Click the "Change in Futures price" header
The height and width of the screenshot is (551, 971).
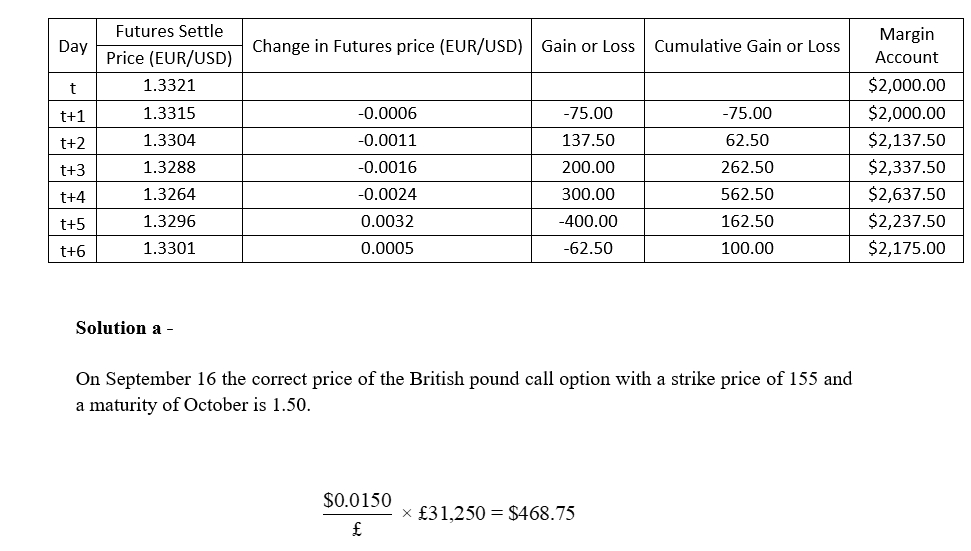[x=387, y=46]
